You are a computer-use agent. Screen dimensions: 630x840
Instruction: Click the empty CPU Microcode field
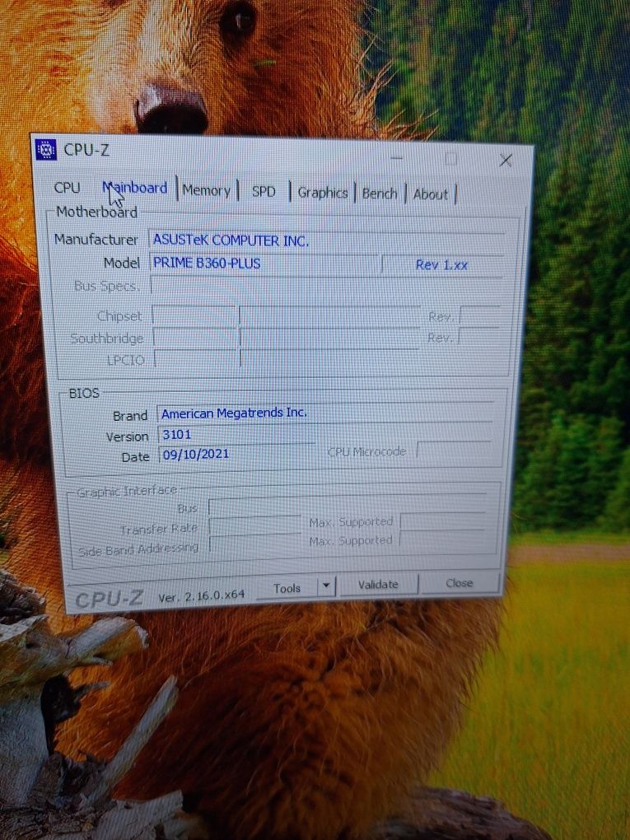[453, 450]
